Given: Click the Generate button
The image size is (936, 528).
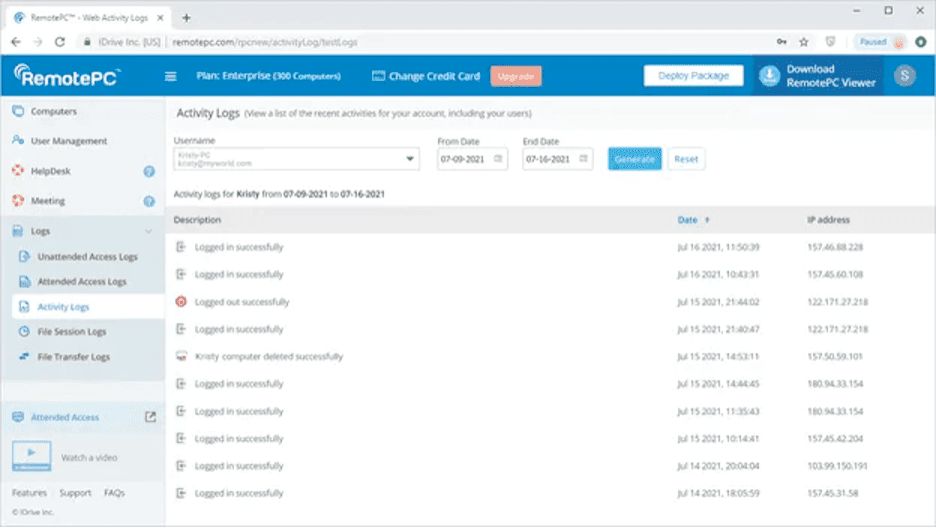Looking at the screenshot, I should tap(634, 159).
